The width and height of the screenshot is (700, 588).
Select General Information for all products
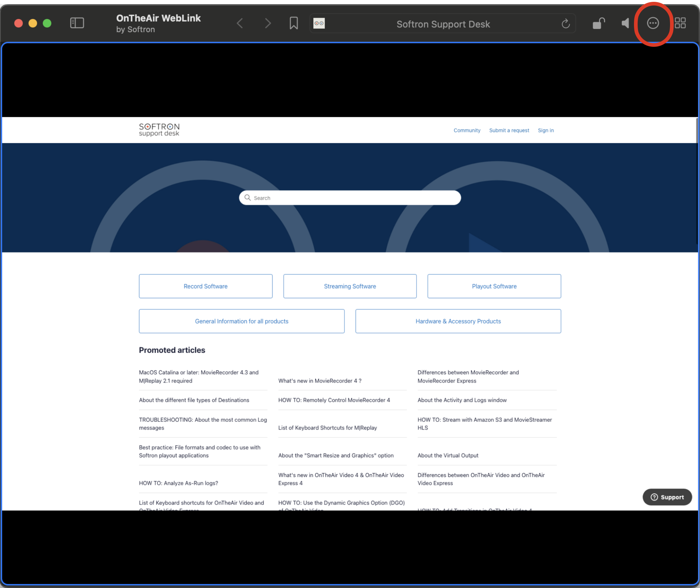pyautogui.click(x=241, y=321)
